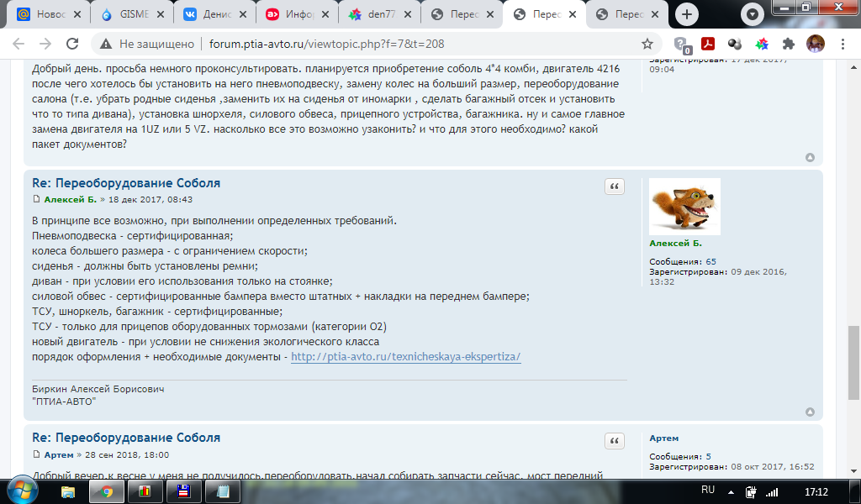
Task: Open Алексей Б. message count 65
Action: [x=711, y=261]
